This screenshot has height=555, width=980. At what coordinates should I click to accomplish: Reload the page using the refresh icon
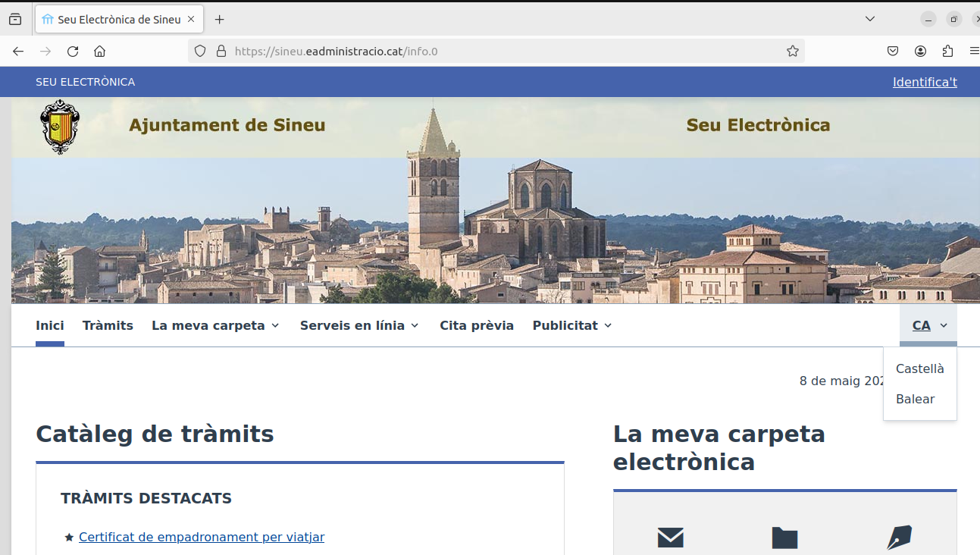tap(73, 52)
